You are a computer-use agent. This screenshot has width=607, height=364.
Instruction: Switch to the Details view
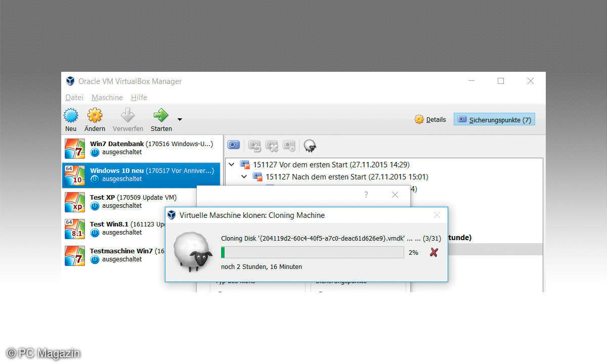pyautogui.click(x=430, y=120)
